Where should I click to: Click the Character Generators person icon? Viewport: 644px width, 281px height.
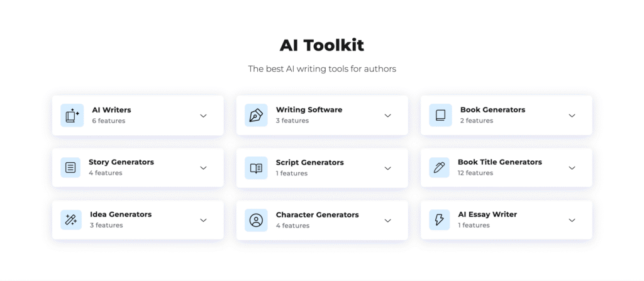[x=256, y=220]
